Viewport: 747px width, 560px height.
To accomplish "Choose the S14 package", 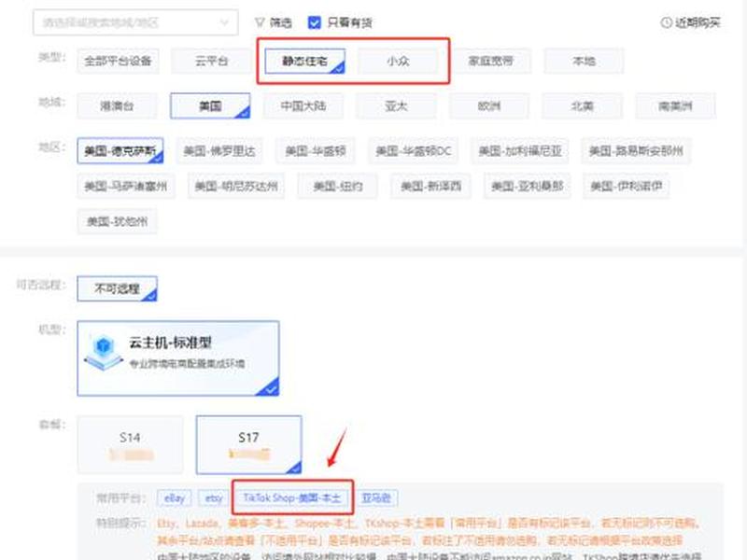I will 130,445.
